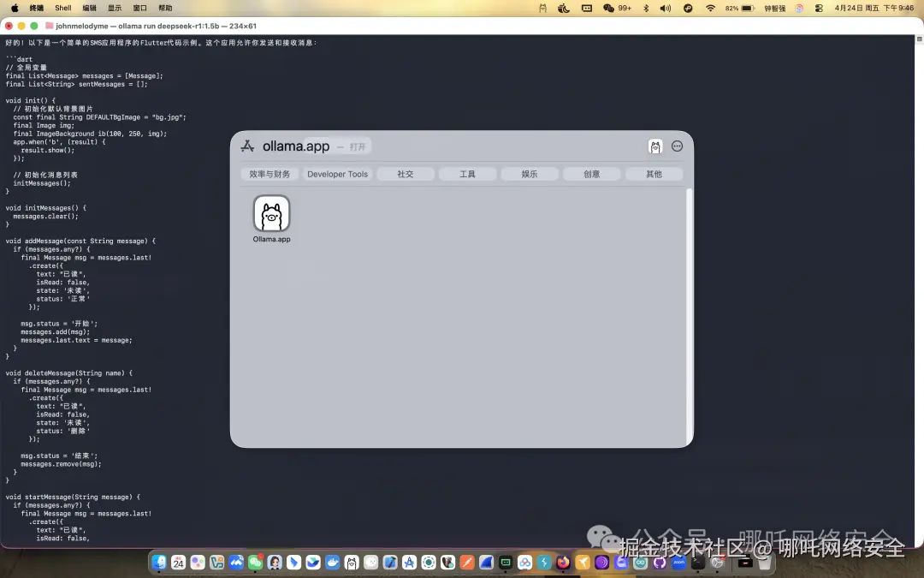Open Firefox from the Dock
This screenshot has height=578, width=924.
point(563,563)
